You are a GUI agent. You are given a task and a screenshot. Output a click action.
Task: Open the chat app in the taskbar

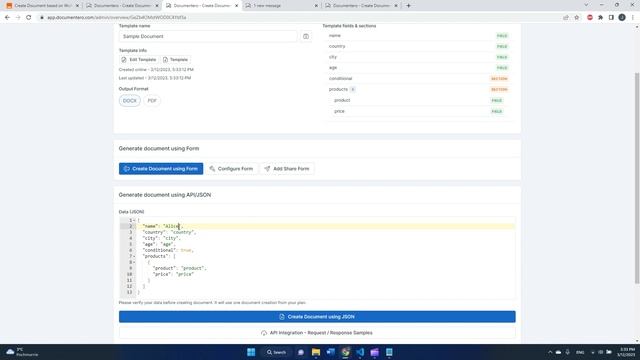point(301,352)
